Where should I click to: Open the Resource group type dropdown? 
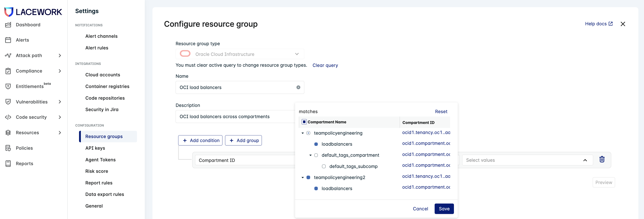[x=240, y=54]
